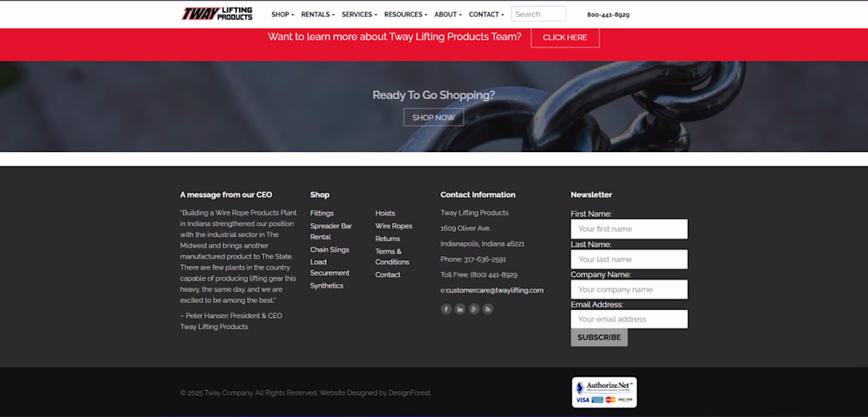868x417 pixels.
Task: Click the 'Ready To Go Shopping?' heading
Action: coord(433,95)
